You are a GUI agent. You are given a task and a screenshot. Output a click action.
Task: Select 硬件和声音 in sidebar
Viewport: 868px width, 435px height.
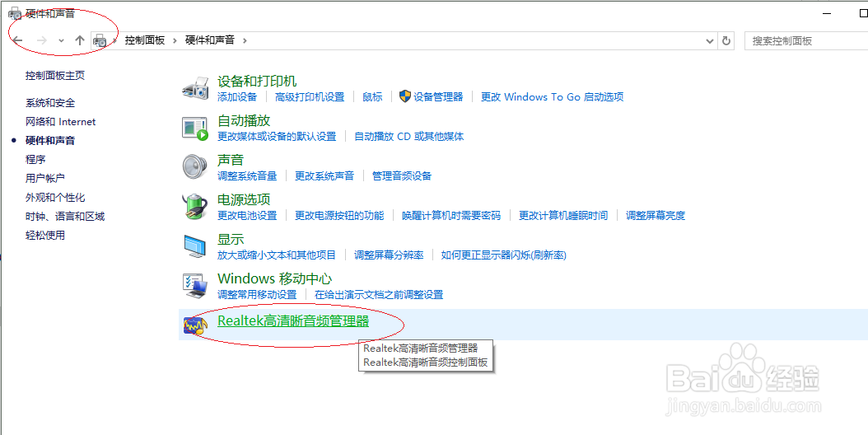(50, 141)
